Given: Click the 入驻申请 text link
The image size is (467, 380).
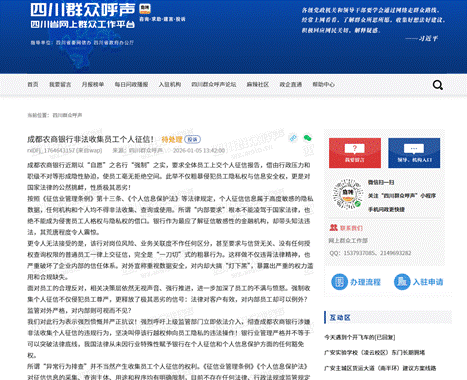Looking at the screenshot, I should 428,282.
